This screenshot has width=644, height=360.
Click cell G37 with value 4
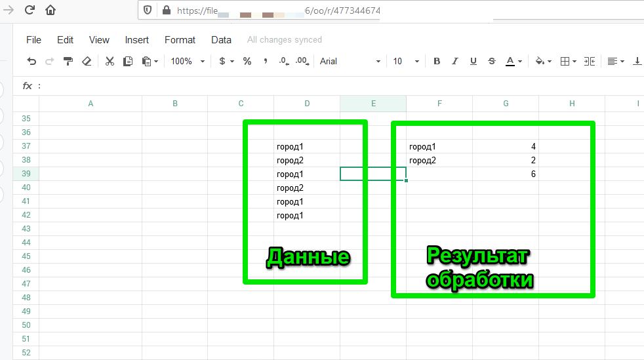click(x=506, y=146)
